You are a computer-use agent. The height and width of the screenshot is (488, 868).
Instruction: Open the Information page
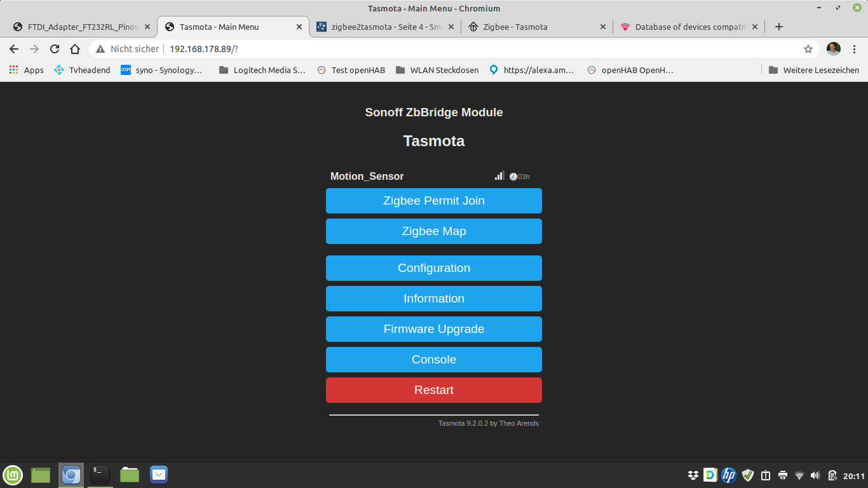[434, 299]
